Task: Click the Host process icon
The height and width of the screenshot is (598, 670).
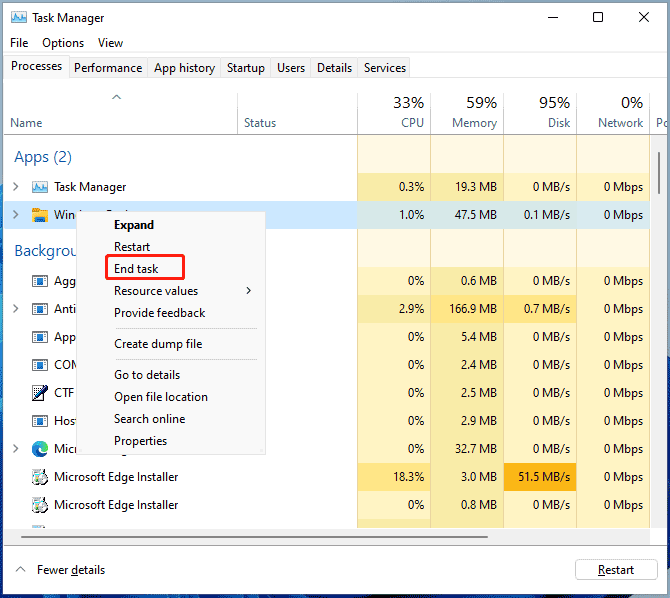Action: 40,421
